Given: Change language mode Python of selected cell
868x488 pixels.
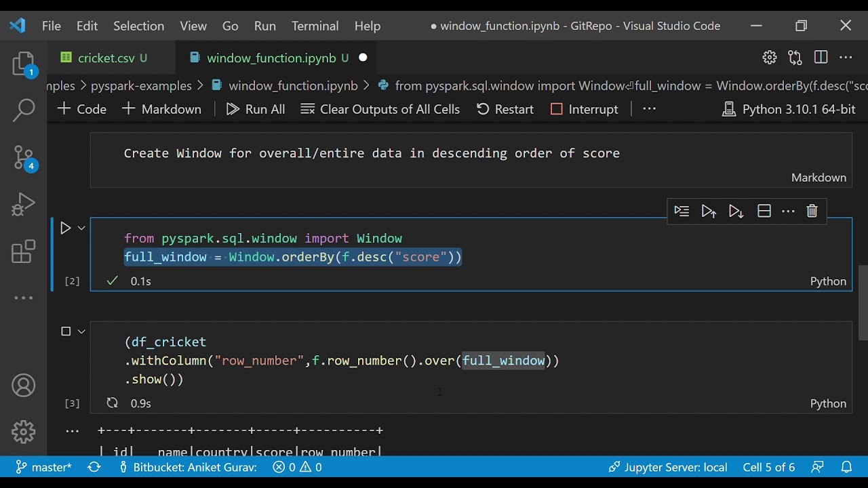Looking at the screenshot, I should 828,281.
